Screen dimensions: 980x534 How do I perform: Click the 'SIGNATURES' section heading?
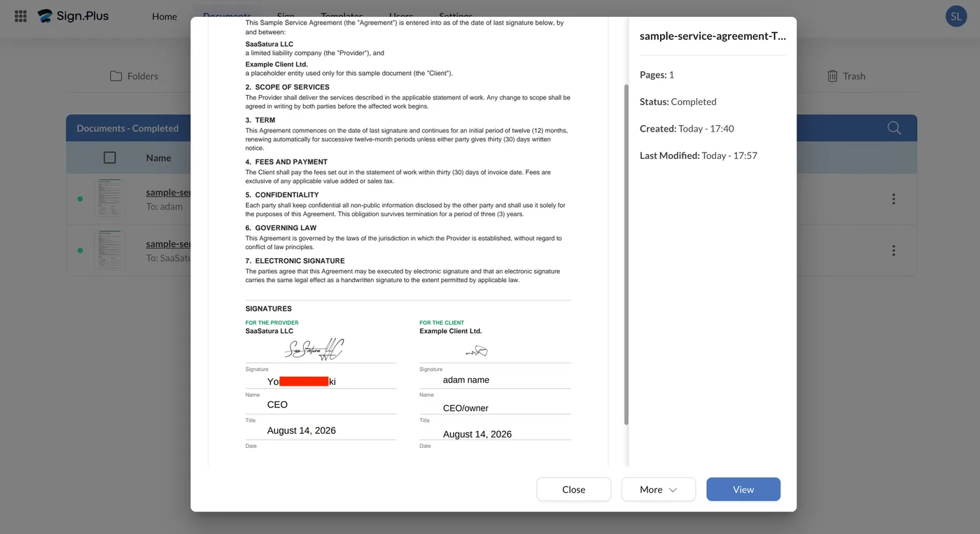pos(268,309)
